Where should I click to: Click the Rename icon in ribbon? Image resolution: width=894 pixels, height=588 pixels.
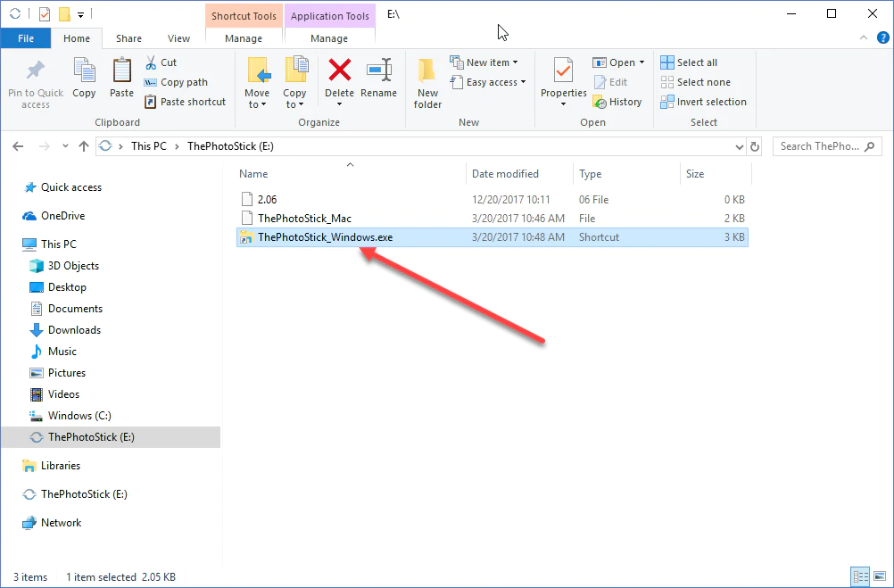tap(378, 71)
